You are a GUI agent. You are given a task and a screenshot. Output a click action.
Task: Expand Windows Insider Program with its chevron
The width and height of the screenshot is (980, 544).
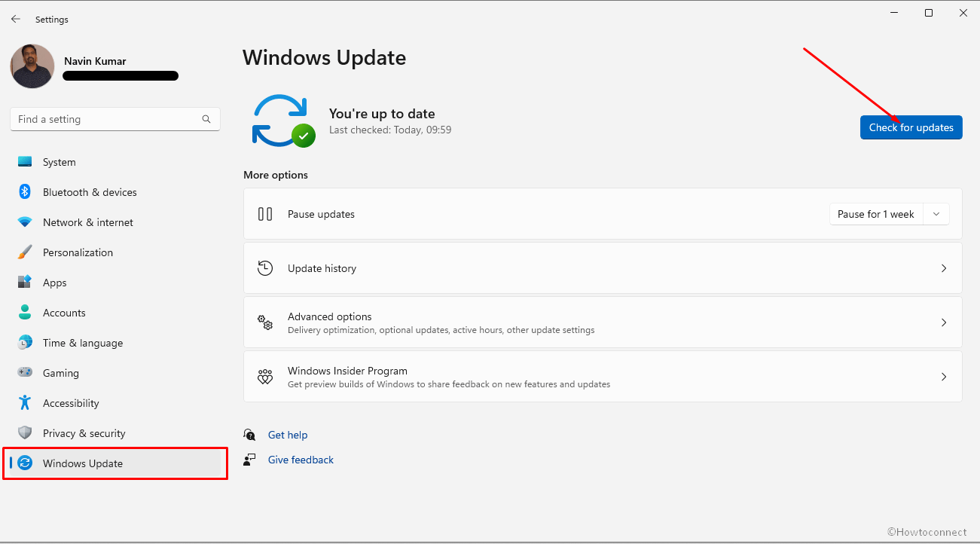[x=943, y=377]
